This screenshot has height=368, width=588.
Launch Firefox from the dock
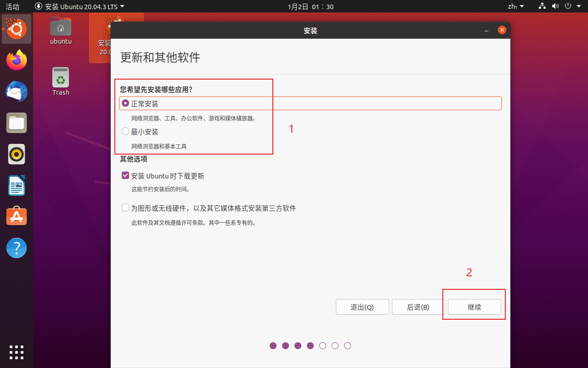[17, 60]
